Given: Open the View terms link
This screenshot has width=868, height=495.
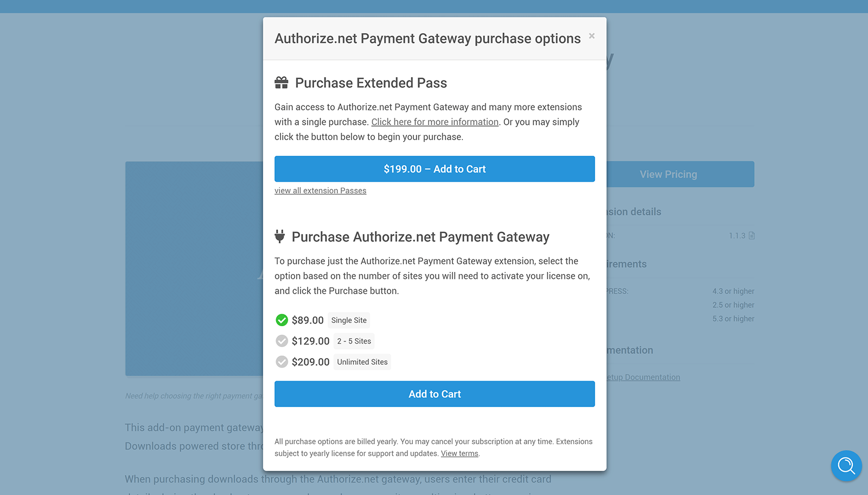Looking at the screenshot, I should 459,454.
